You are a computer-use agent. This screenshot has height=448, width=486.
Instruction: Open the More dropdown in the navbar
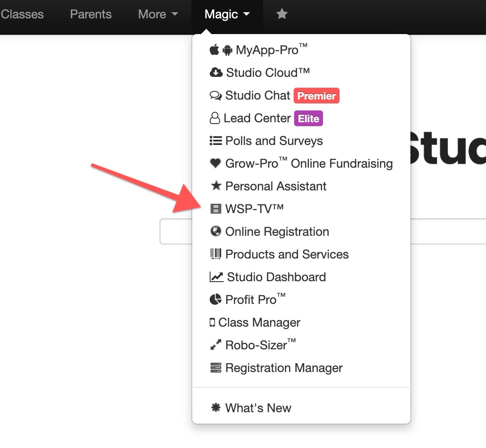[x=158, y=14]
